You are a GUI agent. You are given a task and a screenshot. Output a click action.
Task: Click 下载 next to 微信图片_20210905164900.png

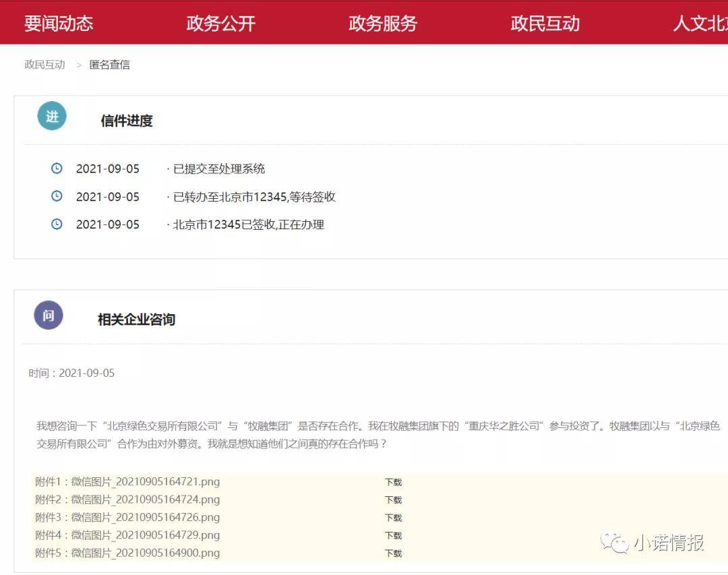click(393, 553)
